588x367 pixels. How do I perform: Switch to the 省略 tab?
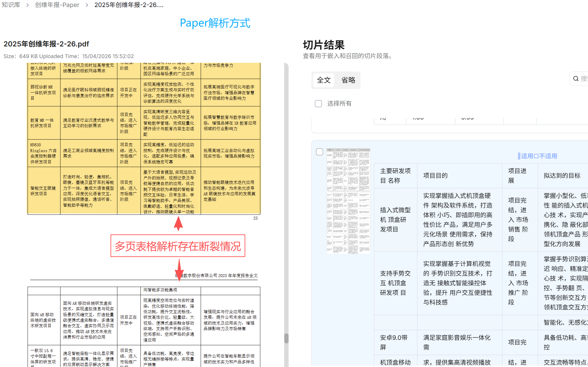348,80
